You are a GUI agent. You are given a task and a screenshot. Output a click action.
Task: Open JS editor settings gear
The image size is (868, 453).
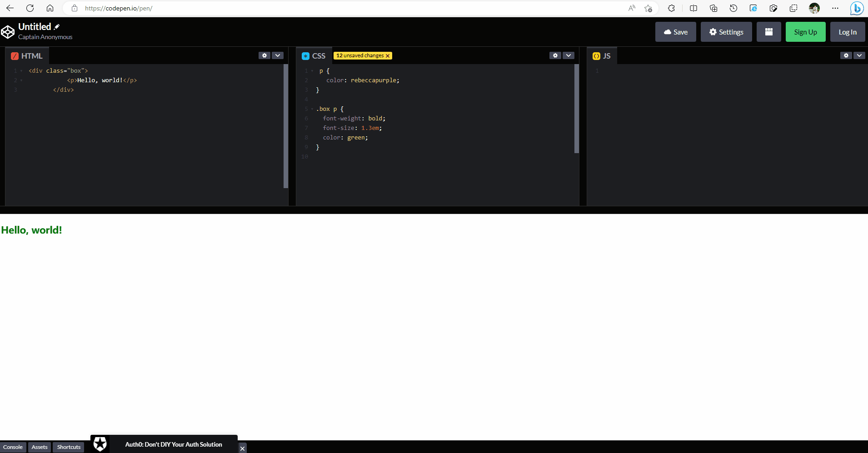coord(846,55)
